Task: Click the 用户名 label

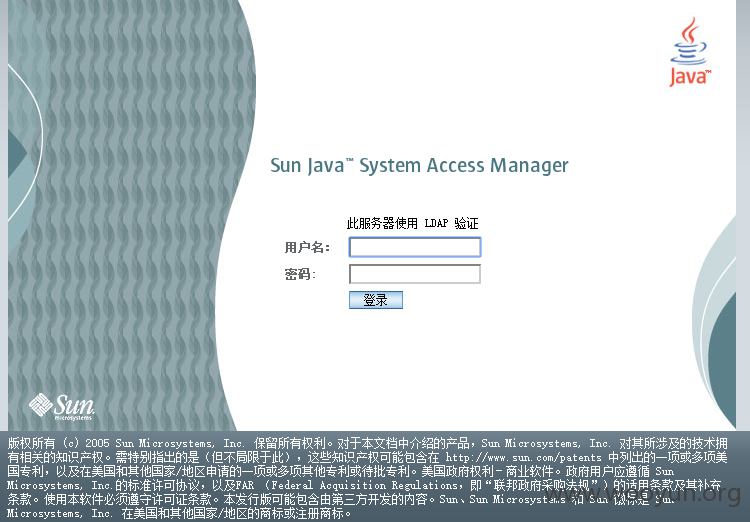Action: pos(308,247)
